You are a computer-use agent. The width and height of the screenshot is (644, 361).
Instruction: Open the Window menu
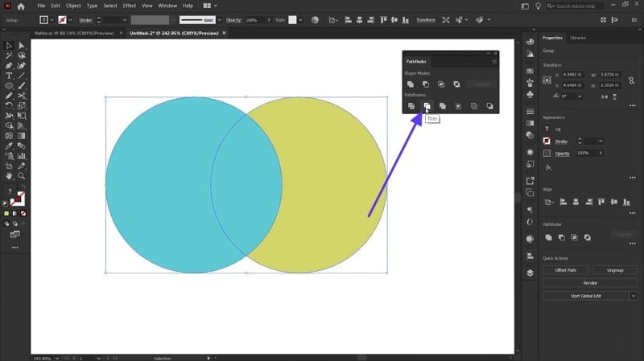(x=167, y=6)
